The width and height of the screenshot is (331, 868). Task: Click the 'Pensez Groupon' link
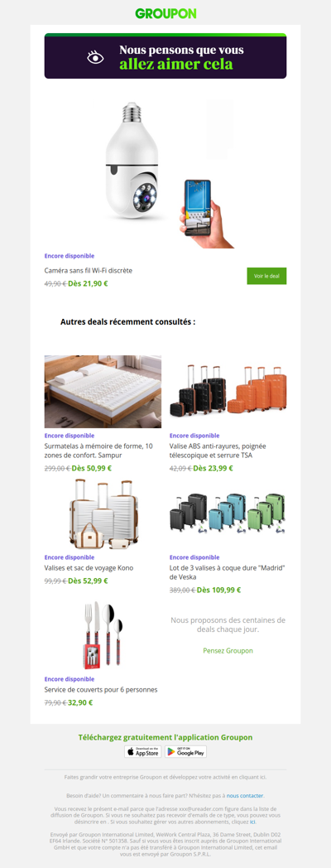click(228, 650)
